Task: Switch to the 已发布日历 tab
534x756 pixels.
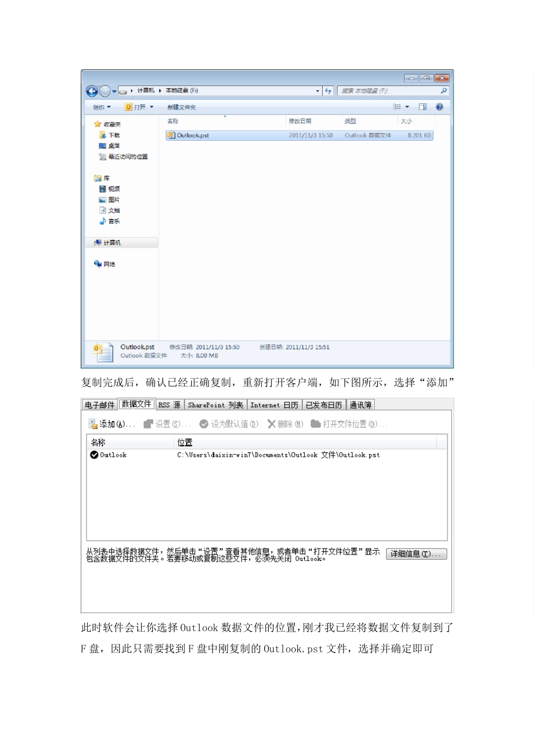Action: [324, 405]
